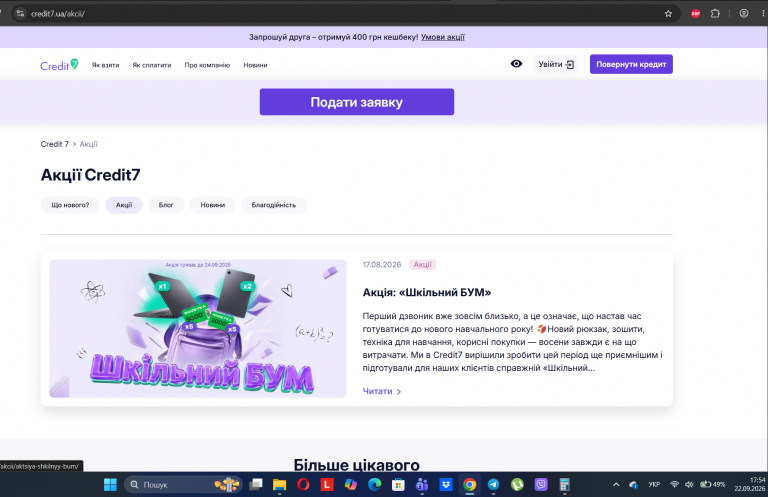Open the Windows Start menu
The height and width of the screenshot is (497, 768).
click(x=110, y=485)
